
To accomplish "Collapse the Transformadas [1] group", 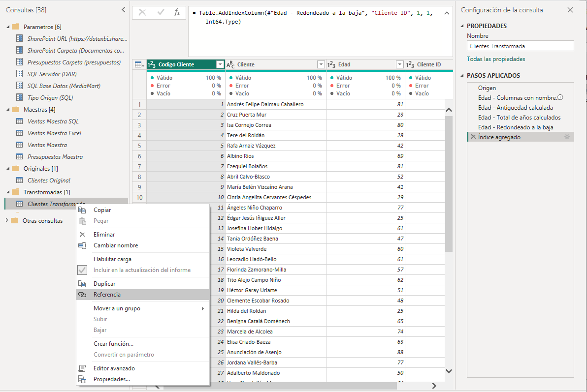I will pyautogui.click(x=8, y=192).
